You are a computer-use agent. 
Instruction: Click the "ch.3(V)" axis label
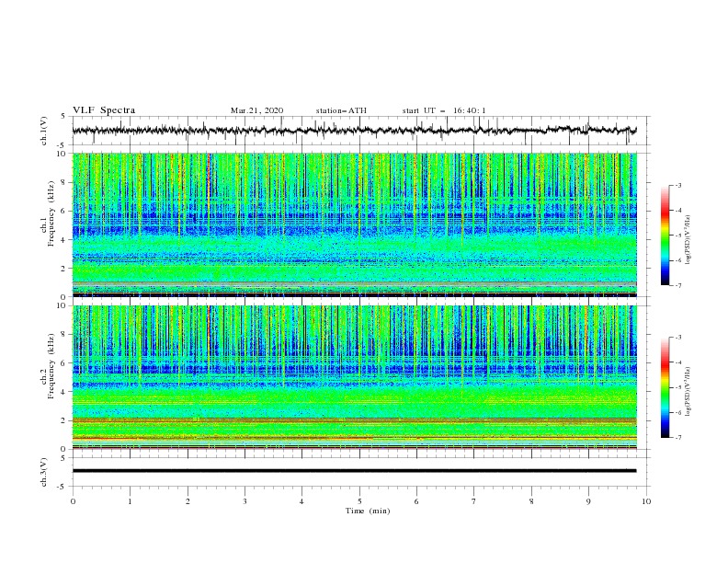(44, 472)
